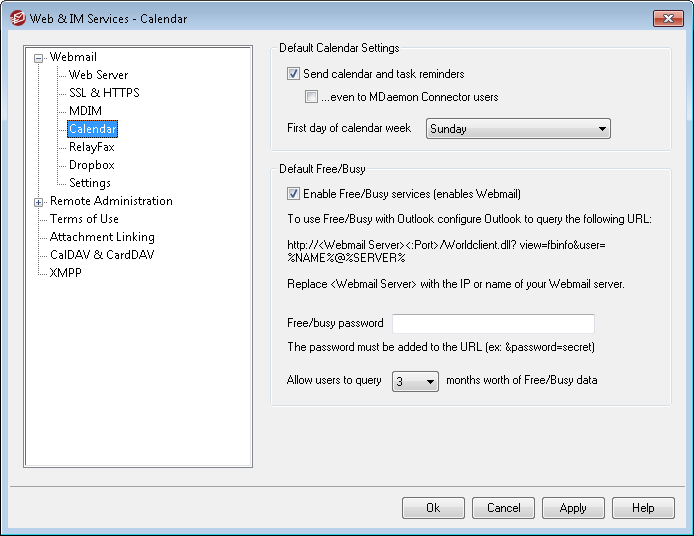Click the MDaemon app icon in title bar

tap(17, 18)
